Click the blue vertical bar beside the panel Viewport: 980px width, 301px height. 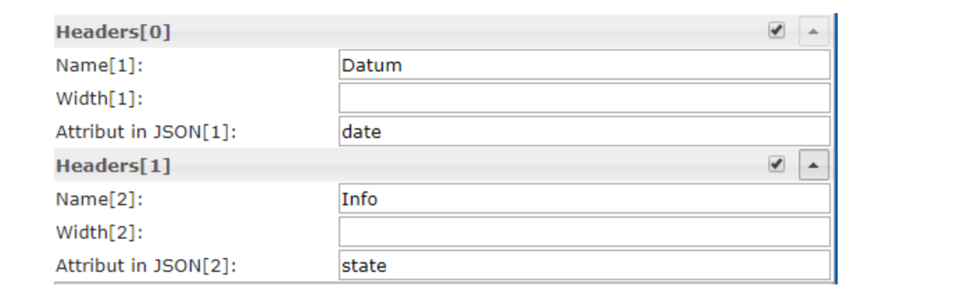pos(836,148)
